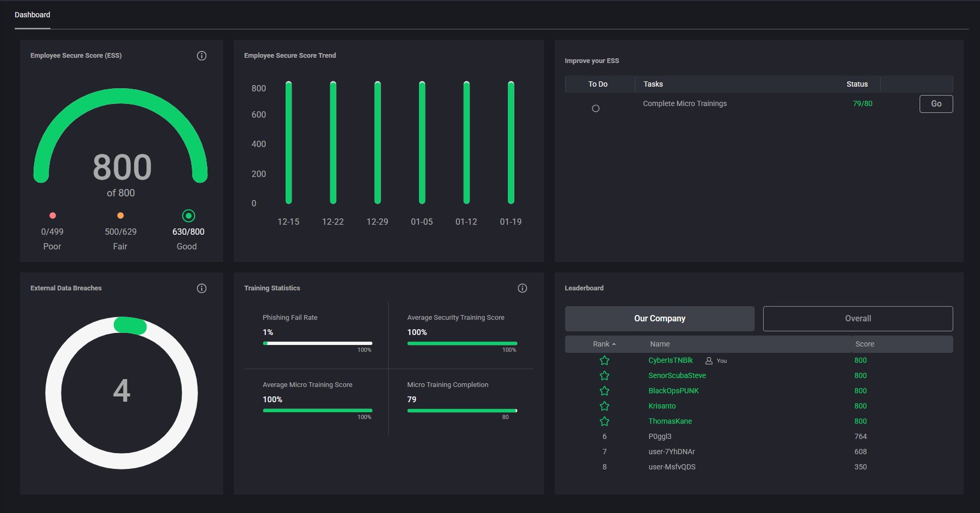
Task: Click the star beside CyberIsTNBlk
Action: [x=604, y=360]
